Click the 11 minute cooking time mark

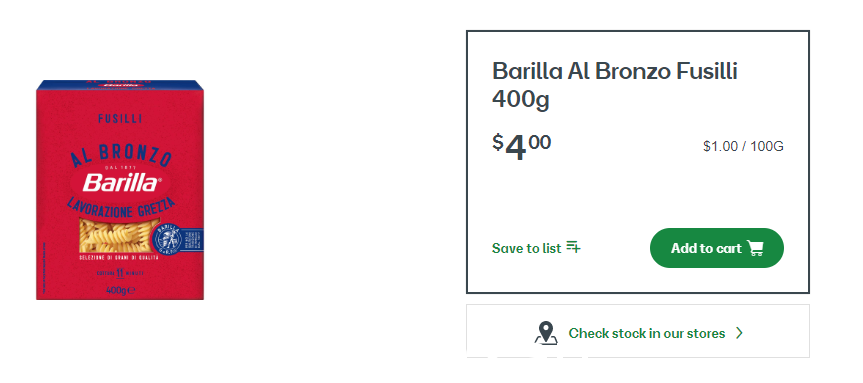tap(119, 273)
